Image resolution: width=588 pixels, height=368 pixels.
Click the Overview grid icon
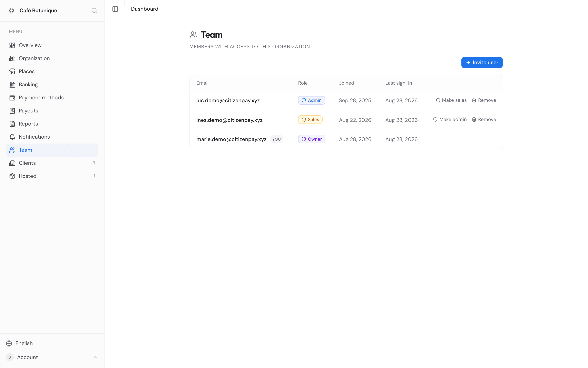[12, 45]
